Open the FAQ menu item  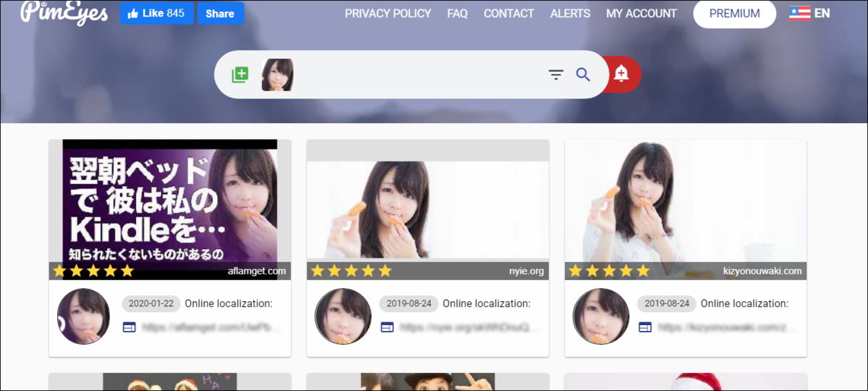pos(457,13)
